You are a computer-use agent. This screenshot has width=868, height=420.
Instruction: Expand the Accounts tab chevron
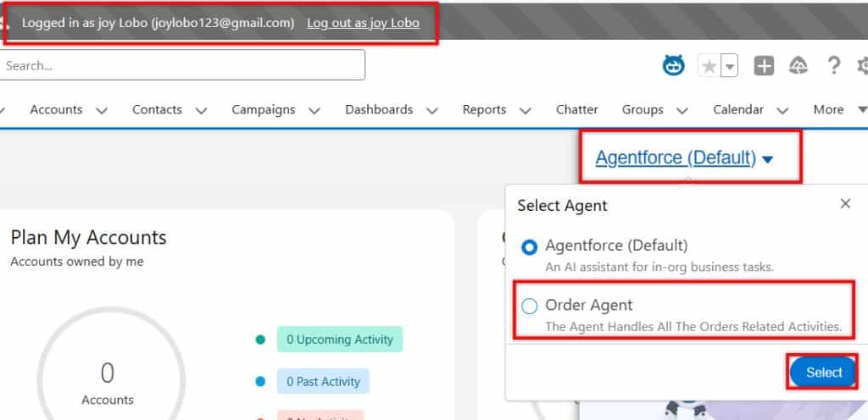(x=102, y=111)
